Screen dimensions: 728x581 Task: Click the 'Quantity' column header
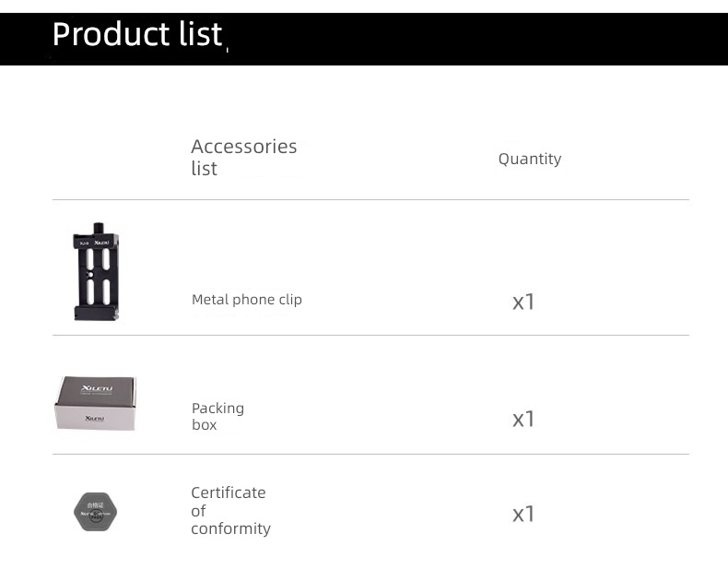[530, 159]
